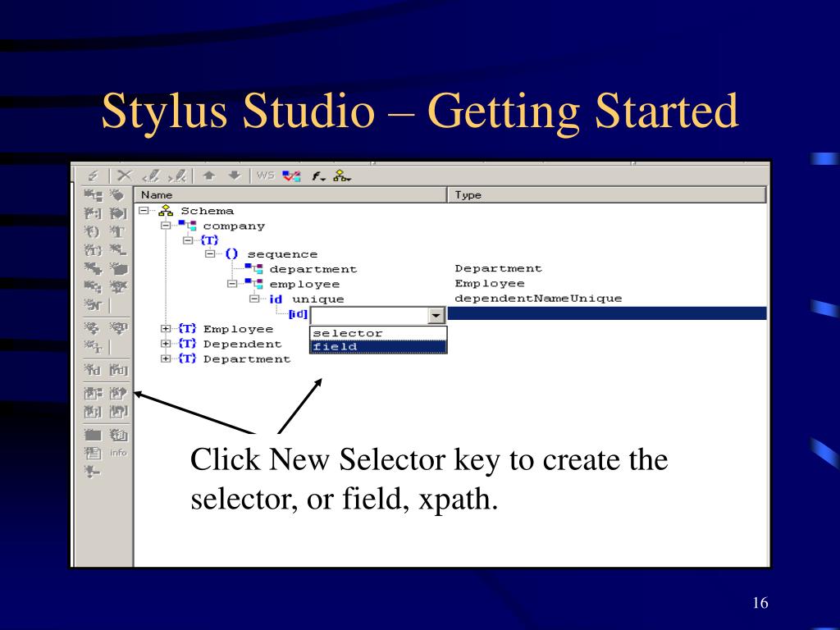This screenshot has width=840, height=630.
Task: Collapse the employee element node
Action: [232, 283]
